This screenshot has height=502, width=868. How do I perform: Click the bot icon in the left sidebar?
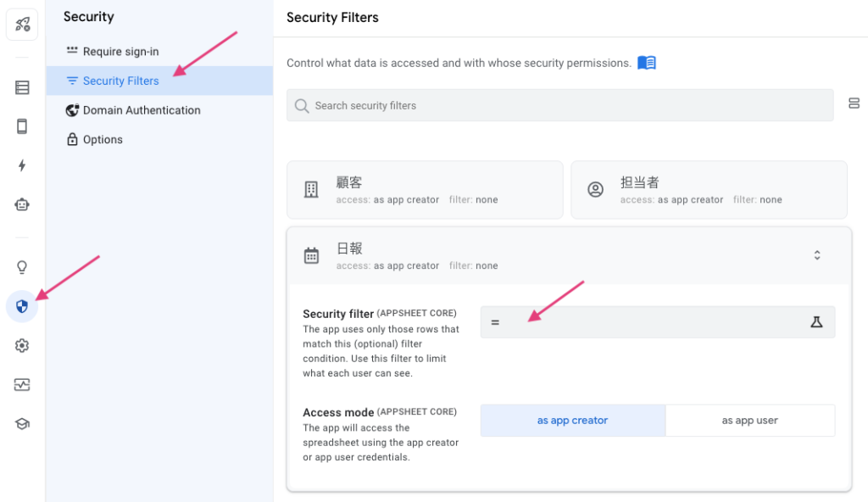point(21,204)
